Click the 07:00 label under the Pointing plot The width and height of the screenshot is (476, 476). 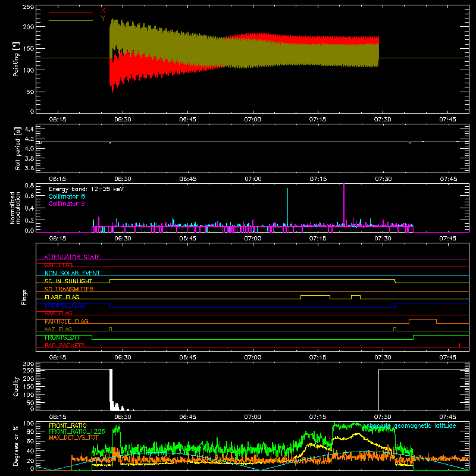(x=252, y=120)
